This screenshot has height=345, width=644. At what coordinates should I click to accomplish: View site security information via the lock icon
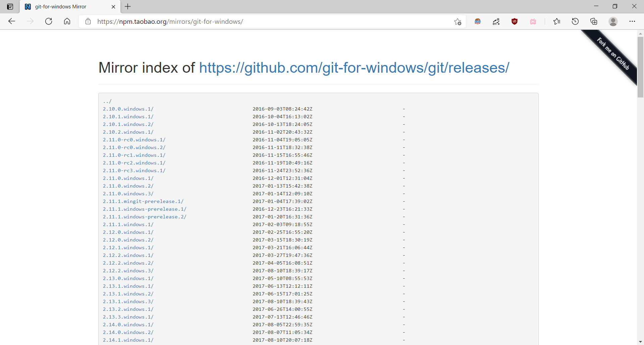coord(88,21)
